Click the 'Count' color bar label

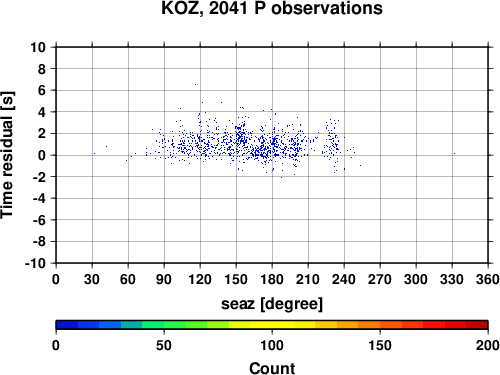[272, 368]
